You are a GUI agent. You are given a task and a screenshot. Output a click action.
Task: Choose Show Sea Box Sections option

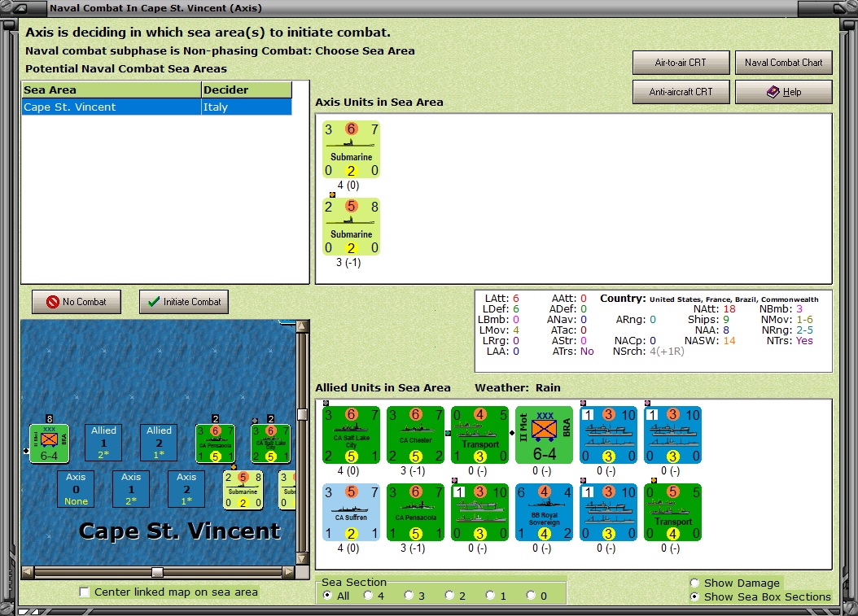pos(695,596)
